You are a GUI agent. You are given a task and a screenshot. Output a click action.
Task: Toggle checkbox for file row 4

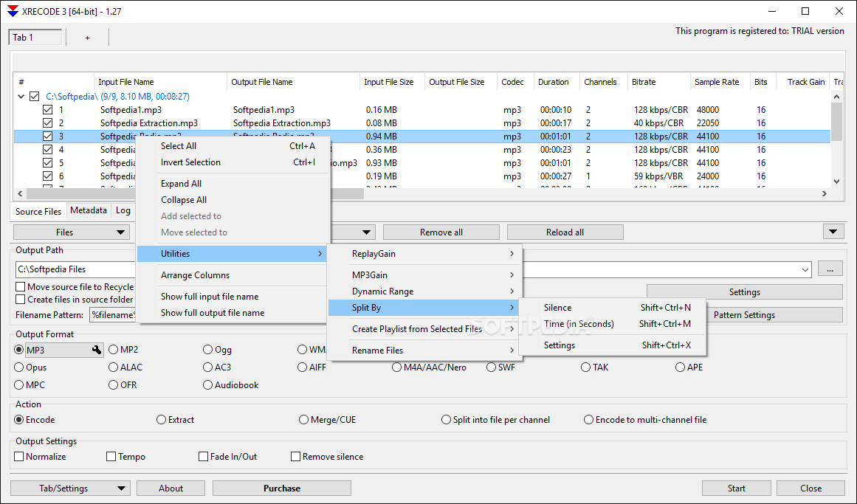pyautogui.click(x=47, y=149)
